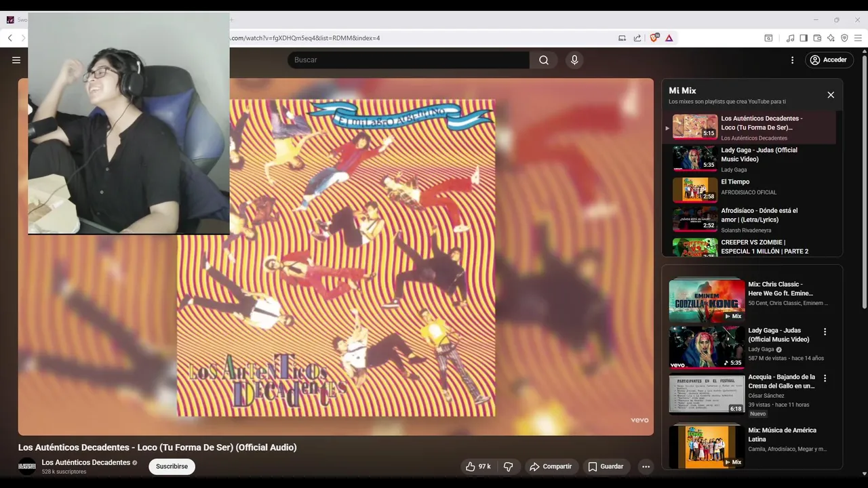Click the share-page arrow icon in address bar

[637, 38]
